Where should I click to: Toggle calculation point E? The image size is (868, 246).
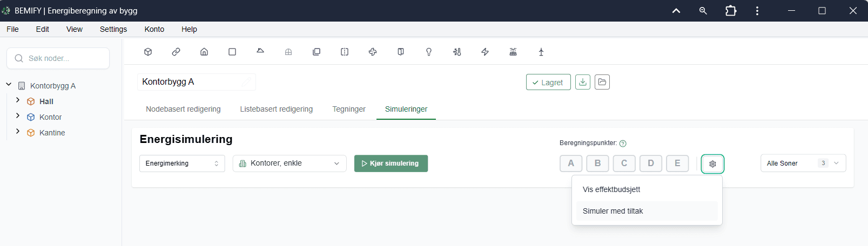[677, 163]
